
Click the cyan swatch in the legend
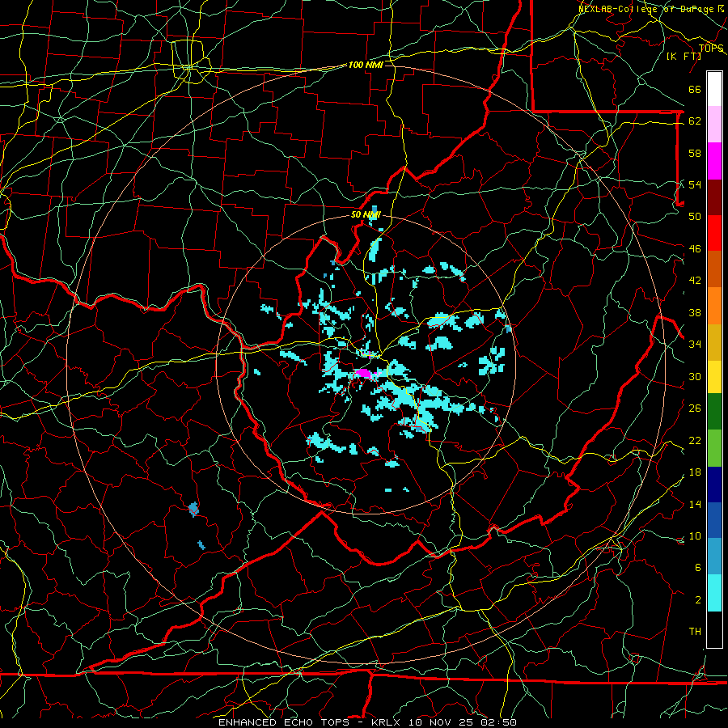click(x=714, y=593)
